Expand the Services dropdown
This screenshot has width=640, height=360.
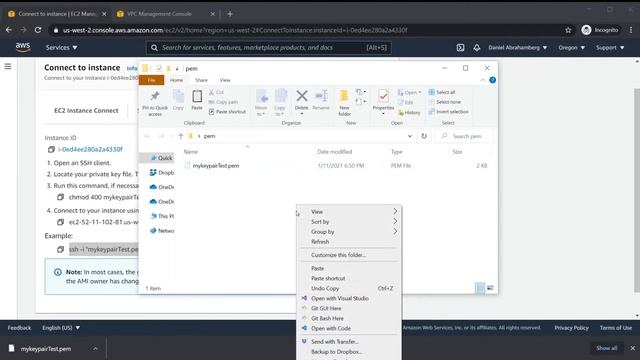point(61,48)
